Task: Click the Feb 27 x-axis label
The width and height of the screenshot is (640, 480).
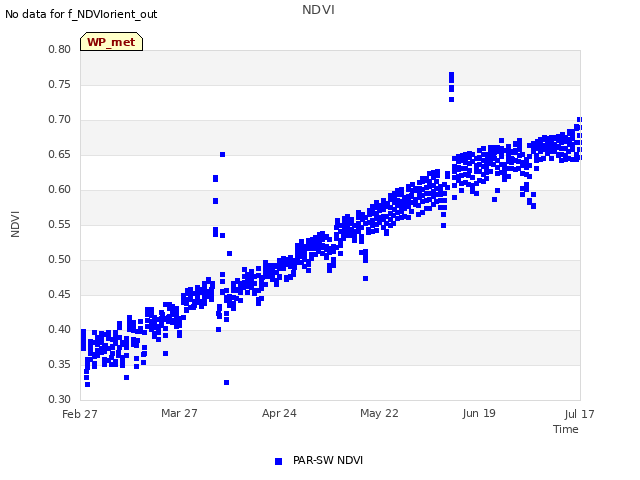Action: tap(80, 414)
